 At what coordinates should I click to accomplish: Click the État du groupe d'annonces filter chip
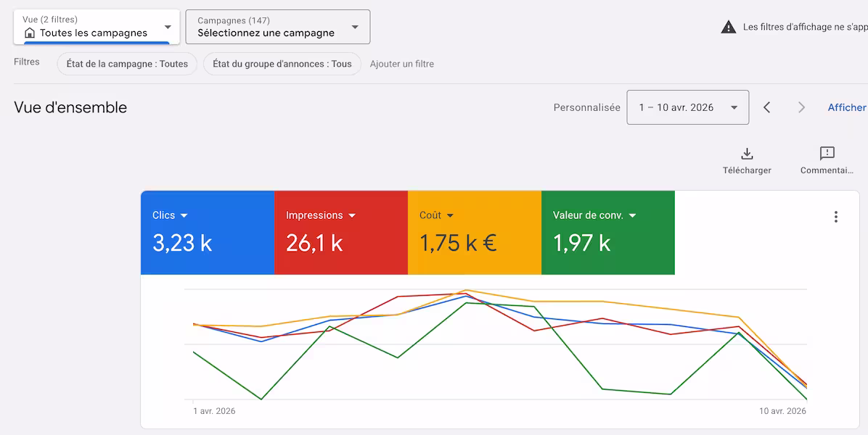(x=282, y=64)
